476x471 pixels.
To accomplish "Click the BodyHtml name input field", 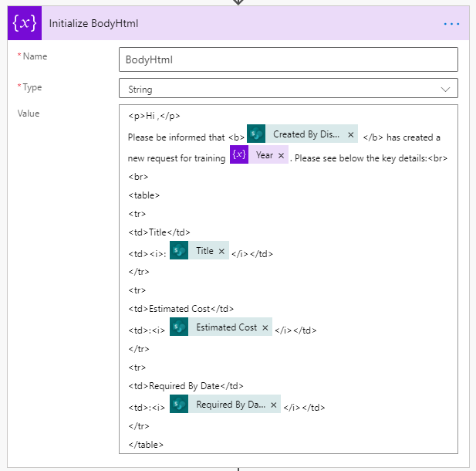I will pyautogui.click(x=288, y=59).
